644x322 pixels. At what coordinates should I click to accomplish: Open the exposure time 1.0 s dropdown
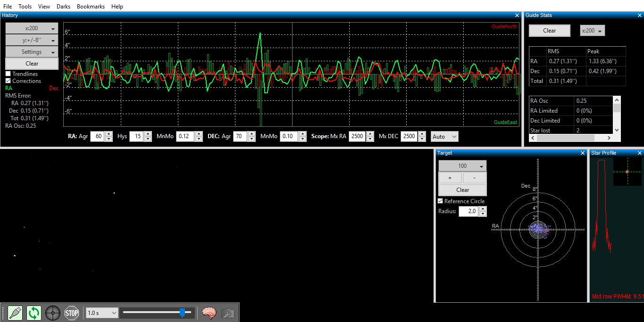(101, 313)
